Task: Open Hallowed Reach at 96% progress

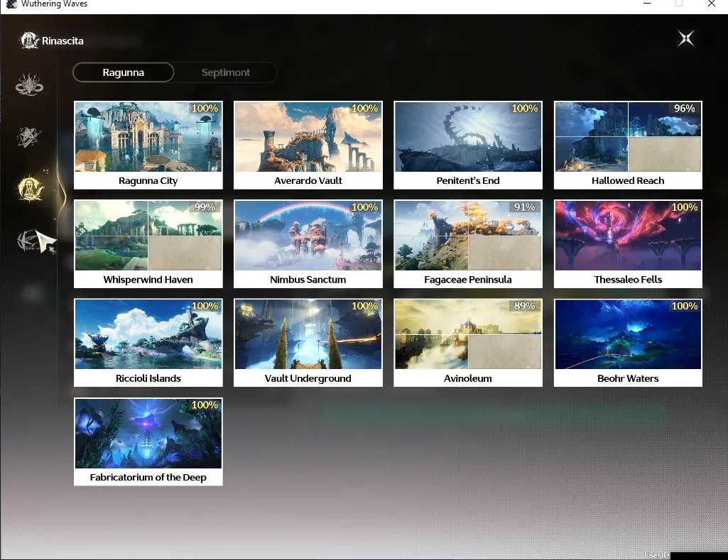Action: pyautogui.click(x=628, y=145)
